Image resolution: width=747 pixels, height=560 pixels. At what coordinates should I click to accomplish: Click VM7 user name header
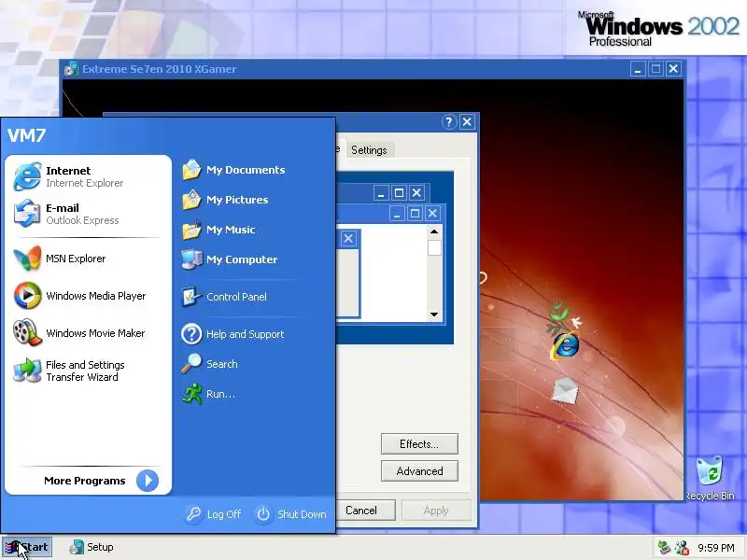[27, 135]
